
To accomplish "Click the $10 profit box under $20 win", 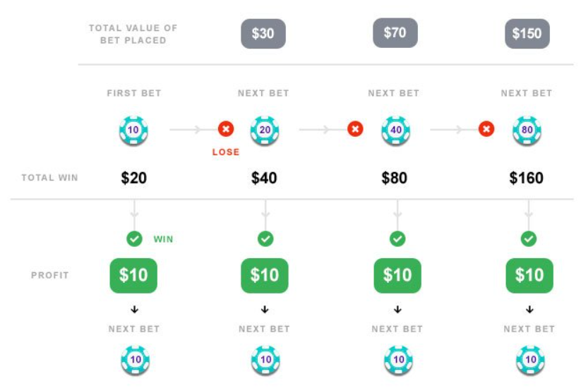I will 133,276.
